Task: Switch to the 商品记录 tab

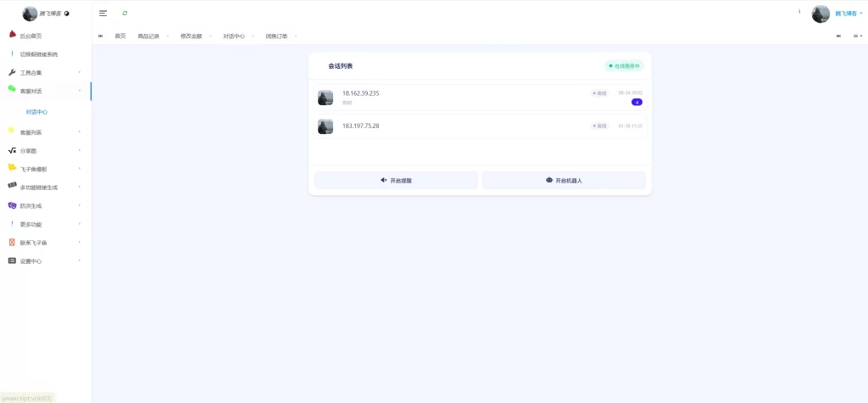Action: [x=148, y=36]
